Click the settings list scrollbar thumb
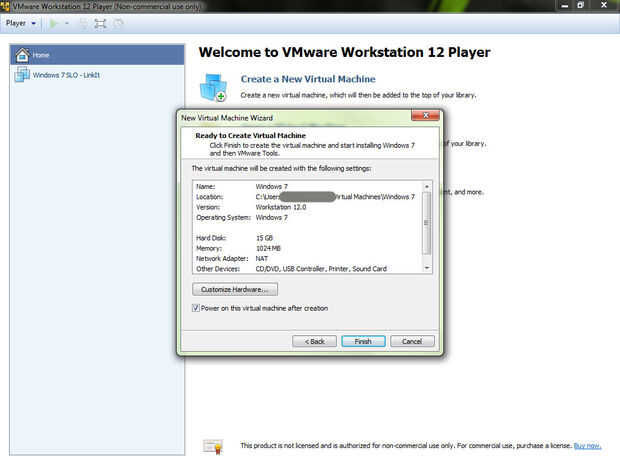Image resolution: width=620 pixels, height=465 pixels. (x=427, y=223)
